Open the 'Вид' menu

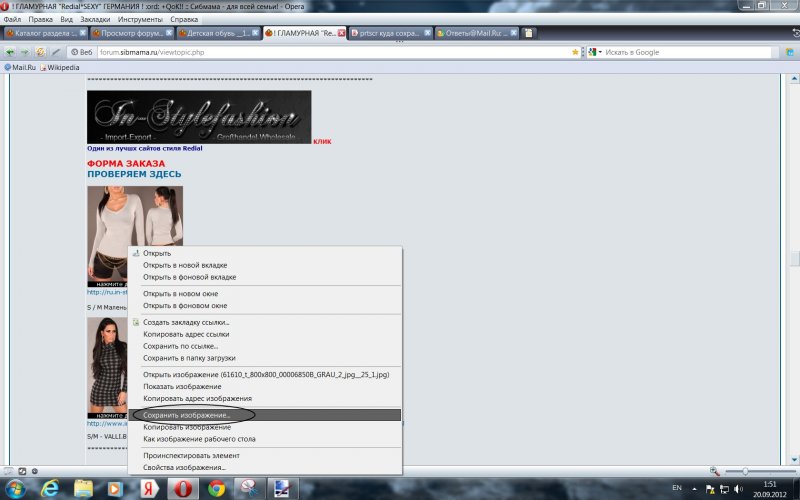(66, 19)
